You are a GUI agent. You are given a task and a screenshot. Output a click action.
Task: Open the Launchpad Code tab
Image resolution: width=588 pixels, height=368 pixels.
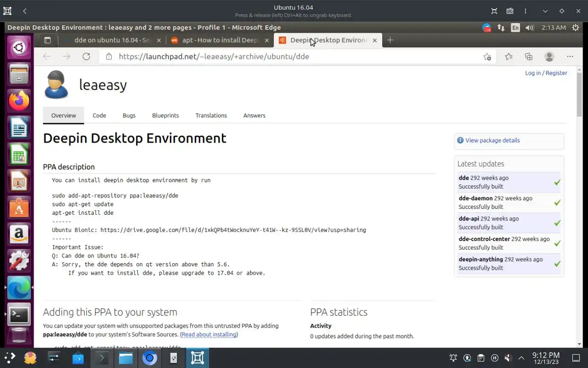[99, 115]
